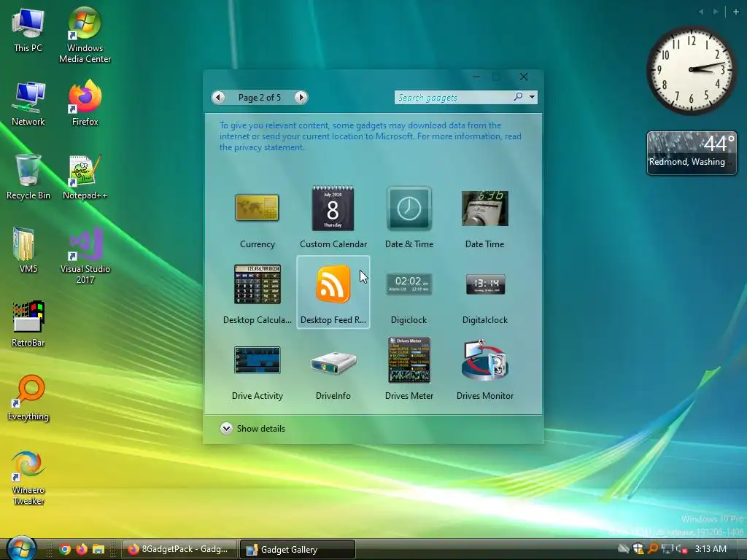Close the Gadget Gallery window
This screenshot has width=747, height=560.
tap(524, 77)
